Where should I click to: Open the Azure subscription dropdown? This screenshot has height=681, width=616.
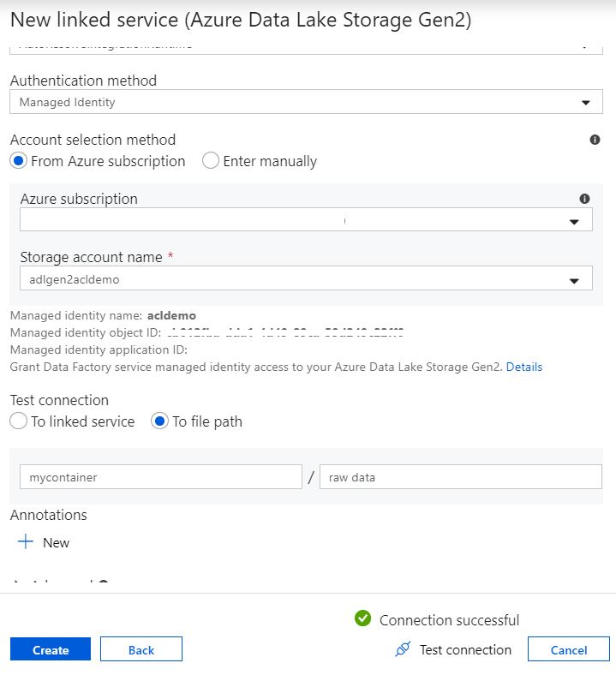click(x=306, y=219)
